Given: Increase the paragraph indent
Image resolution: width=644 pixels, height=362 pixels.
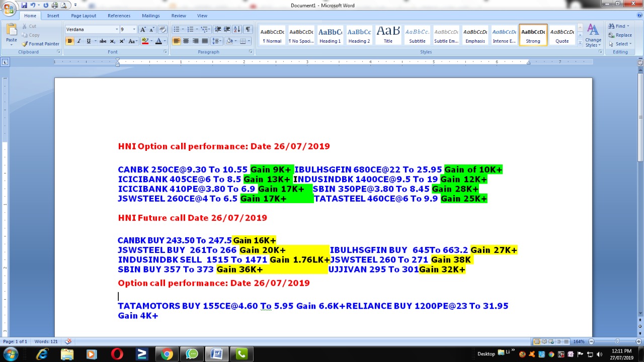Looking at the screenshot, I should click(227, 30).
